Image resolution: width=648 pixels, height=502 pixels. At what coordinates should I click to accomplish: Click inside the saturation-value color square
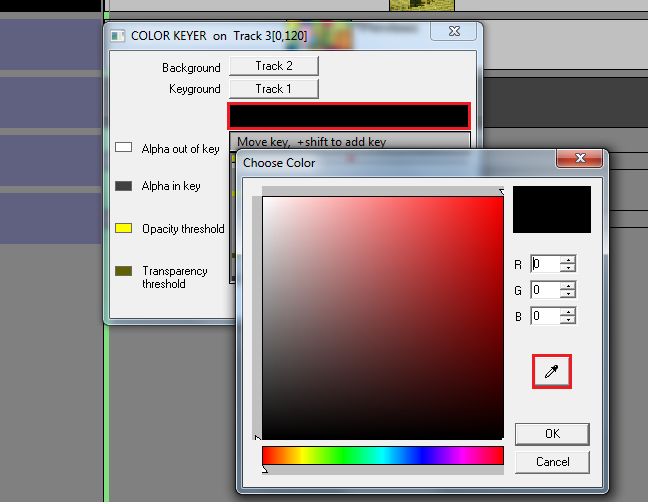[383, 318]
